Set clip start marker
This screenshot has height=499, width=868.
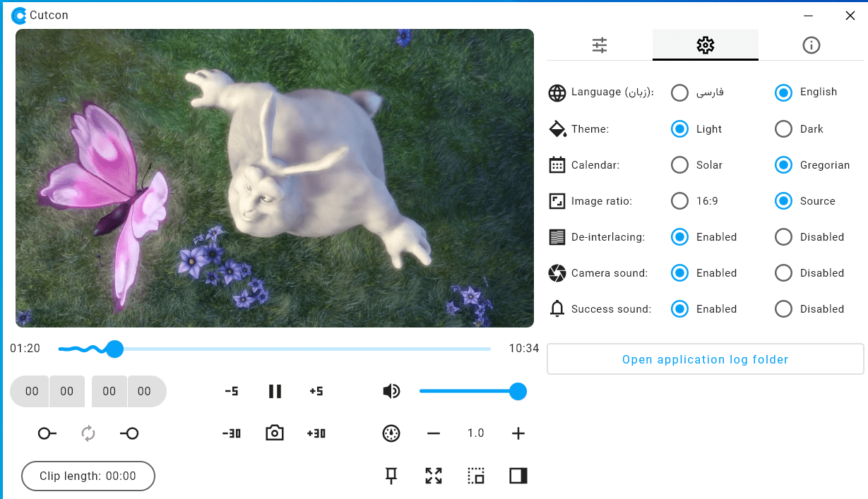click(x=47, y=433)
